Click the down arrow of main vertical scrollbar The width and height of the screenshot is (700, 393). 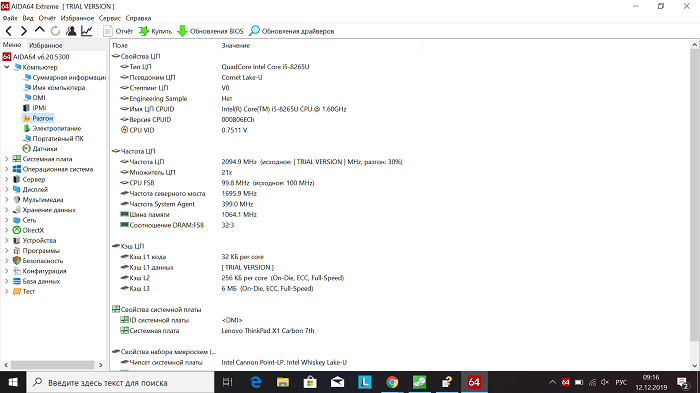tap(695, 366)
